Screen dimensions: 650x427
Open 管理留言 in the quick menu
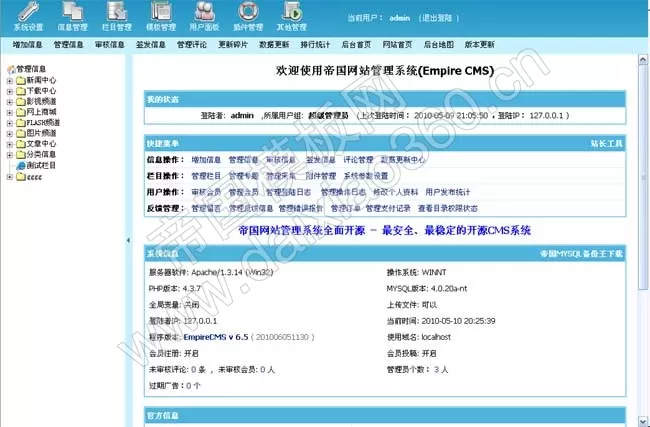206,208
